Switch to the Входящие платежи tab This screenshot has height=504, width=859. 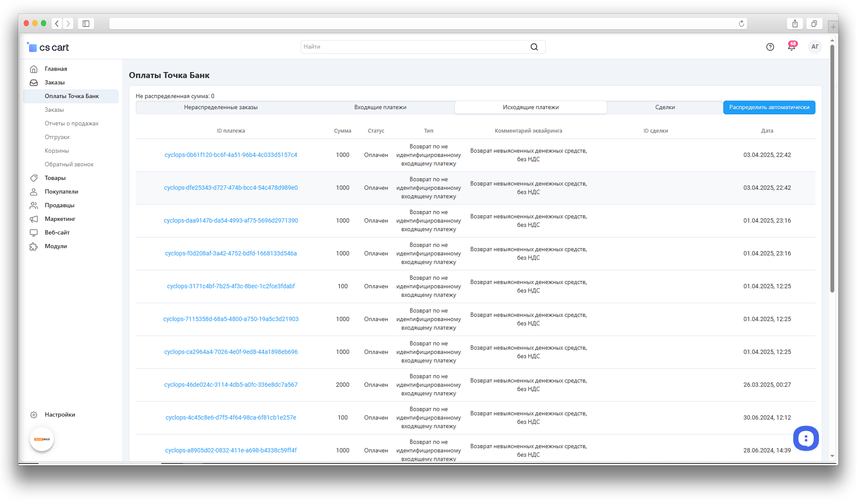click(x=380, y=107)
